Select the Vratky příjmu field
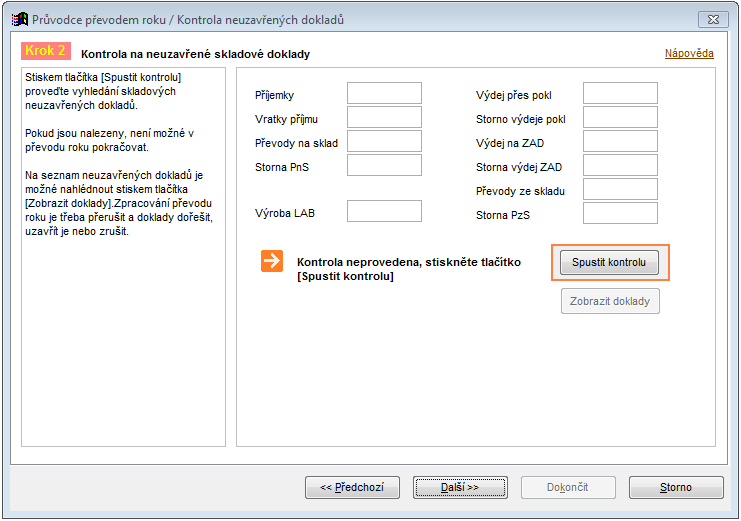 pyautogui.click(x=384, y=117)
